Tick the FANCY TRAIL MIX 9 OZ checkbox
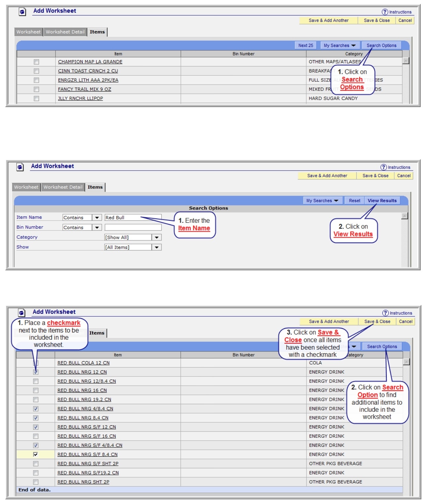The width and height of the screenshot is (428, 504). pos(36,89)
